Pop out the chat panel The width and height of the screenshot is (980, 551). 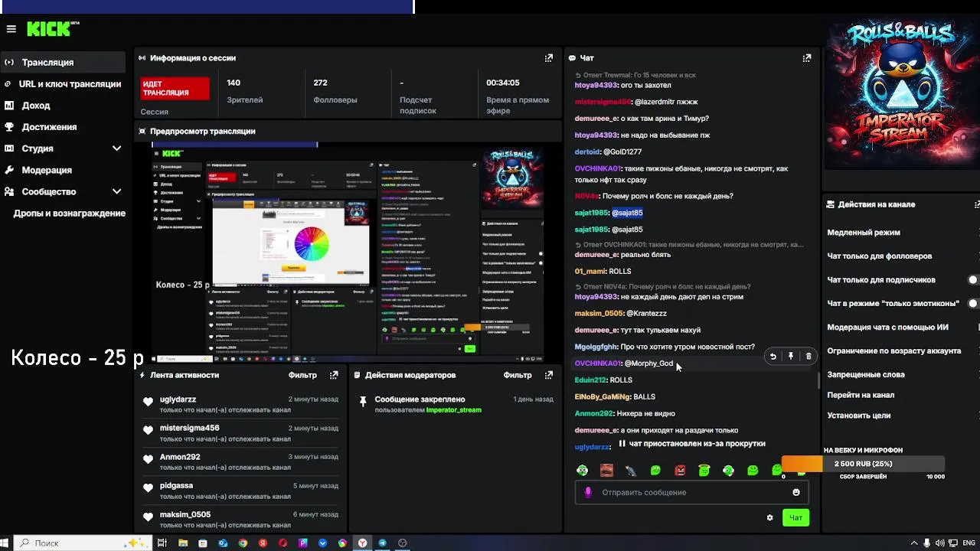pyautogui.click(x=806, y=58)
